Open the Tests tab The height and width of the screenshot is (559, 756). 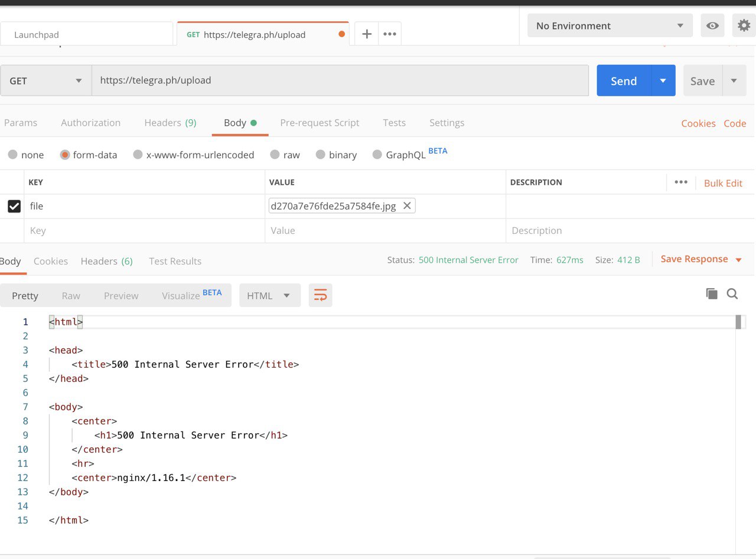pos(394,123)
